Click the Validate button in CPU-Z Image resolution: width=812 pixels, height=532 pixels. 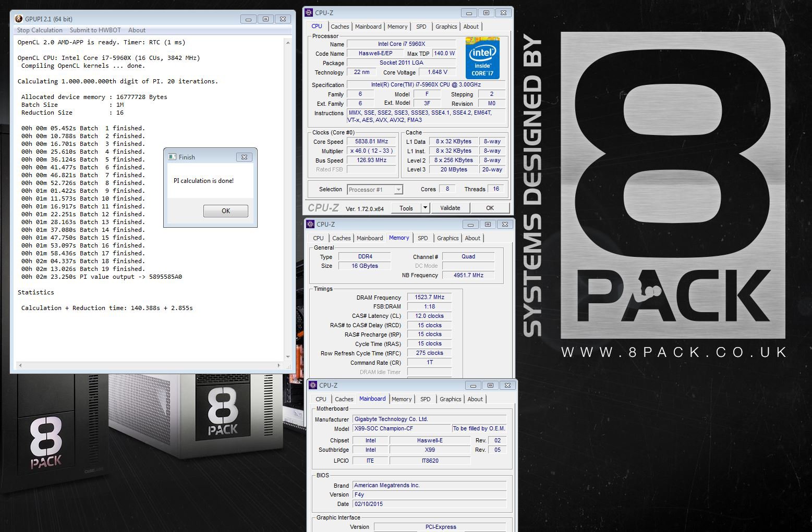point(450,208)
